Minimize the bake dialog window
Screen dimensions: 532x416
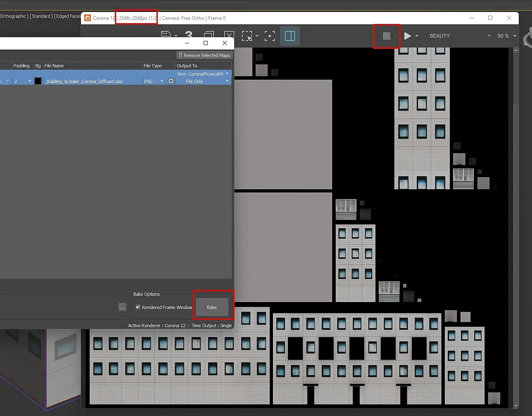point(187,43)
